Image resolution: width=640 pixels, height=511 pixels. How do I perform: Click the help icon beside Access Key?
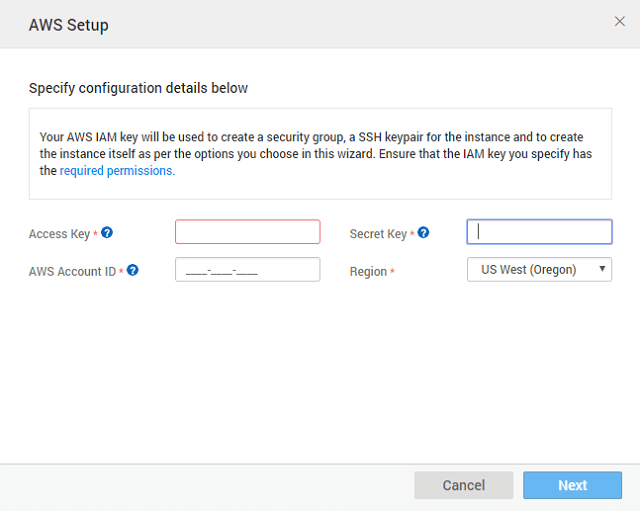pos(107,233)
